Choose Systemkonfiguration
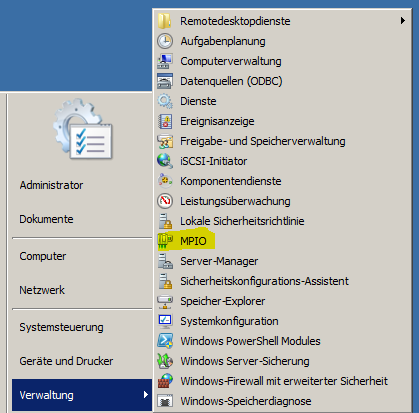The height and width of the screenshot is (413, 419). 282,321
